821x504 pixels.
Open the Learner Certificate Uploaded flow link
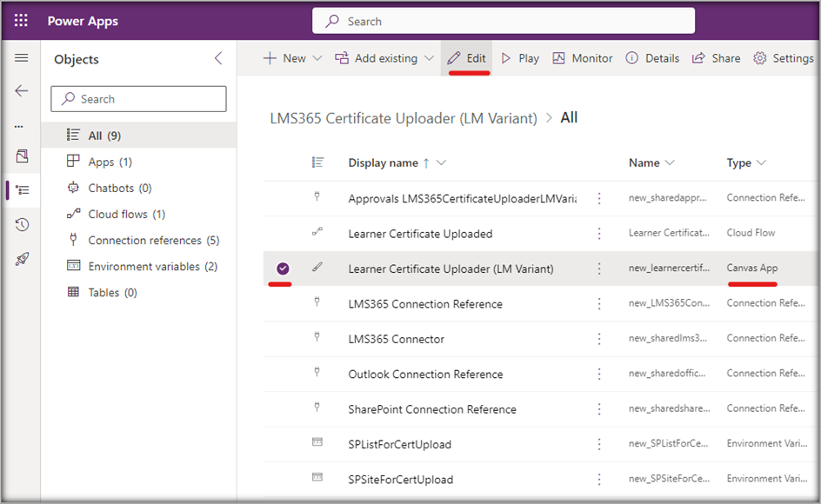point(420,234)
